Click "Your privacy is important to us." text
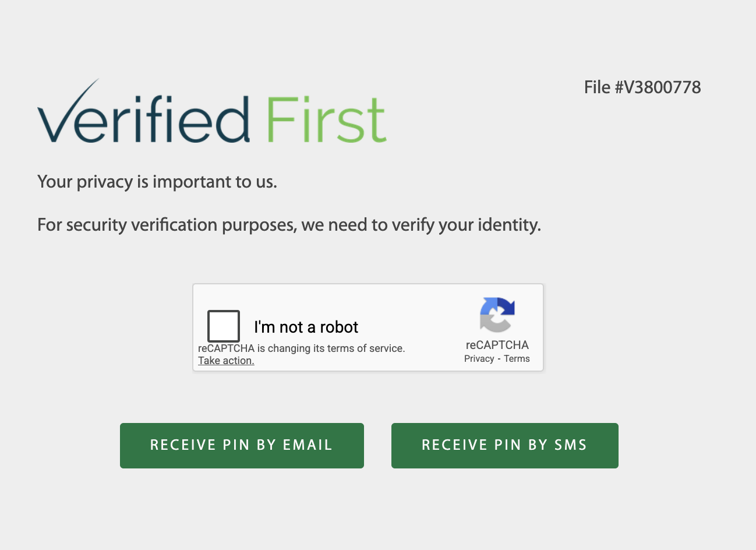The height and width of the screenshot is (550, 756). (x=157, y=182)
